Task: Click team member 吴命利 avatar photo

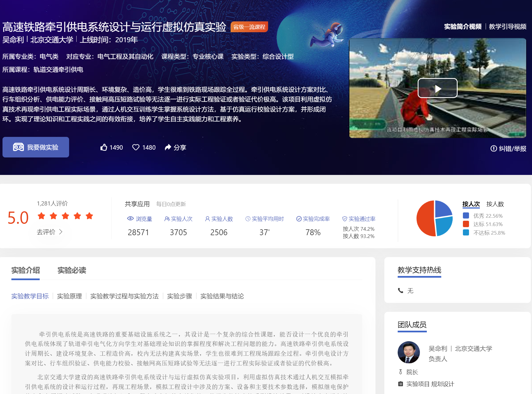Action: 409,352
